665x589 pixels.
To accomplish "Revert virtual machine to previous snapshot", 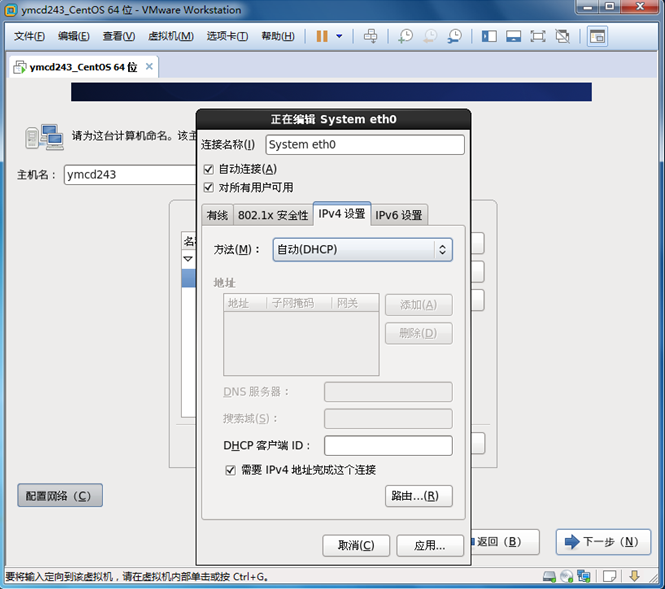I will click(x=430, y=36).
